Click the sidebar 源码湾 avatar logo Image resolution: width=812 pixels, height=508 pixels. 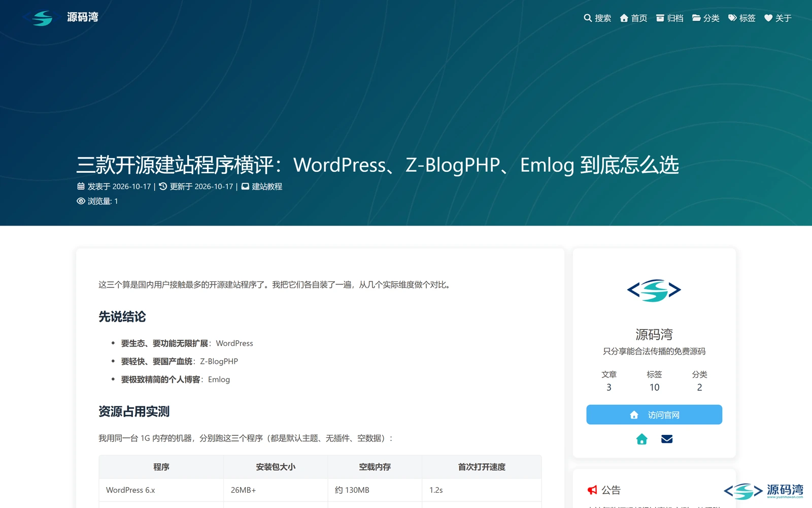(654, 290)
